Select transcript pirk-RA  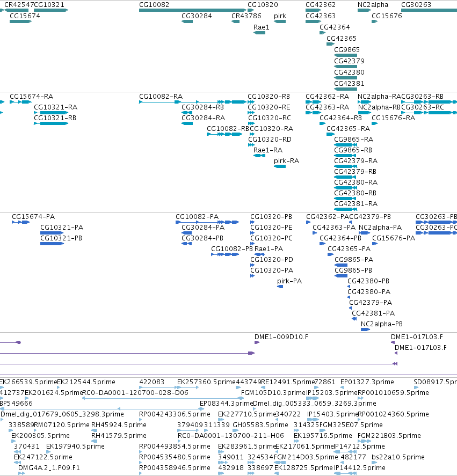point(280,166)
